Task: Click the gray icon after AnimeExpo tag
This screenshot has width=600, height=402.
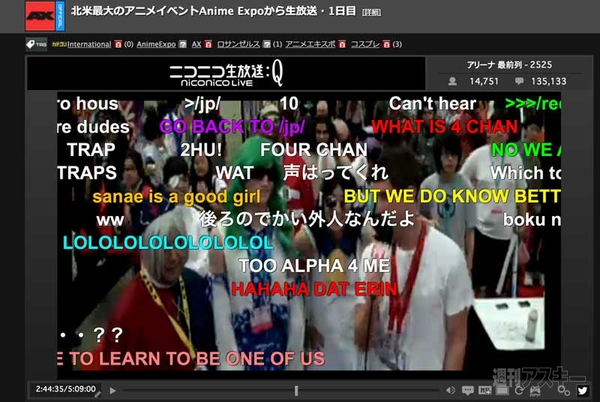Action: click(x=183, y=44)
